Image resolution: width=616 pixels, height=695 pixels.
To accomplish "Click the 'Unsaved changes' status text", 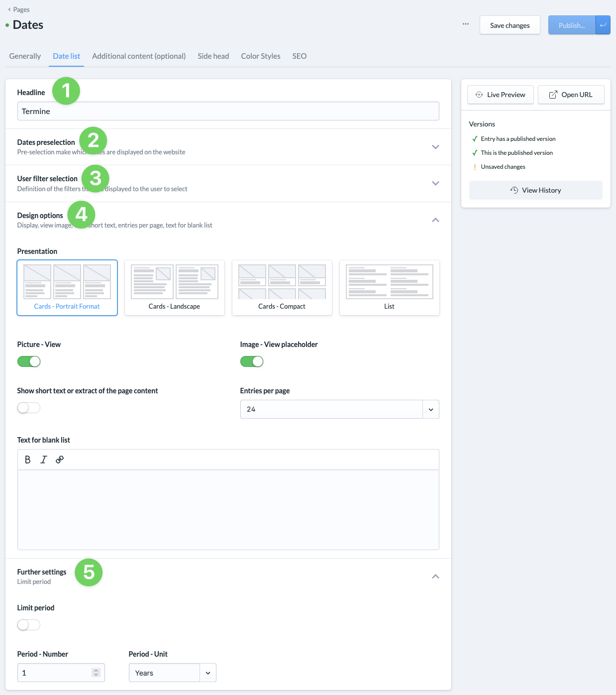I will click(503, 167).
